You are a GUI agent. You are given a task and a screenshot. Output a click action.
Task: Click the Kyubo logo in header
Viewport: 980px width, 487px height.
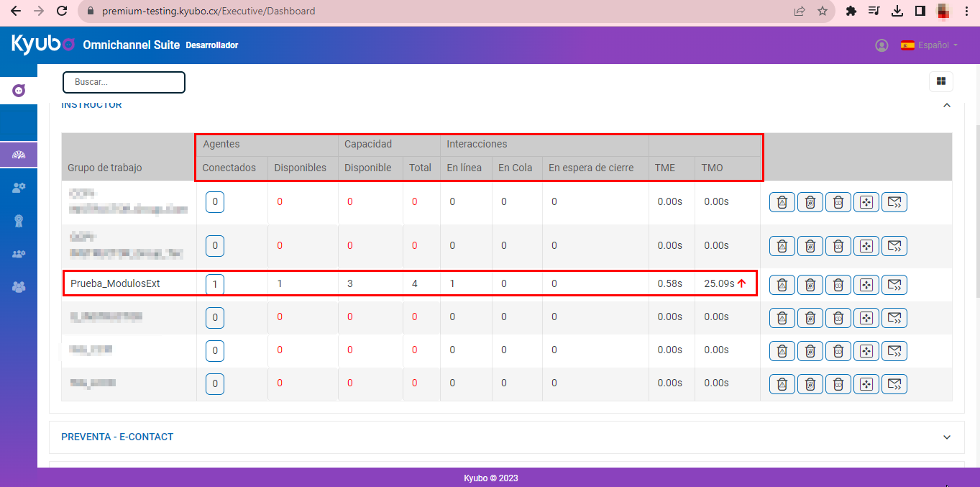[x=43, y=44]
